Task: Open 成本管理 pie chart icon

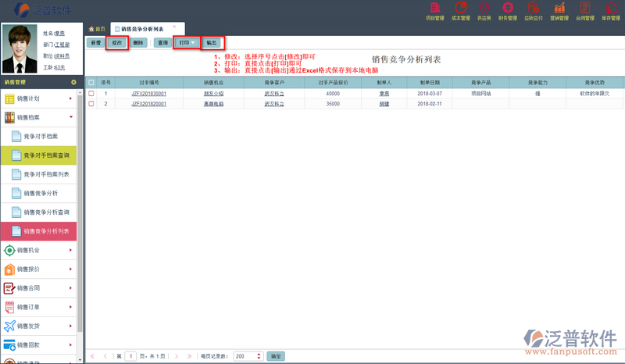Action: click(x=461, y=8)
